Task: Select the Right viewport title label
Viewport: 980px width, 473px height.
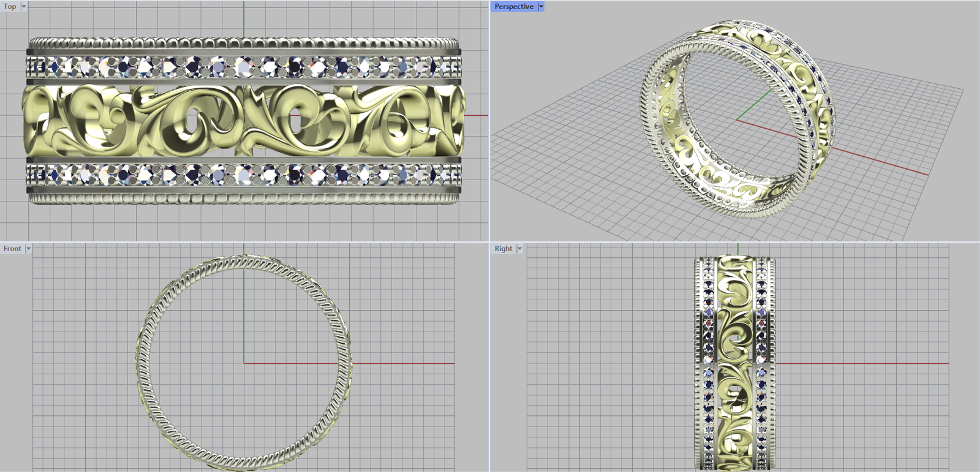Action: coord(503,249)
